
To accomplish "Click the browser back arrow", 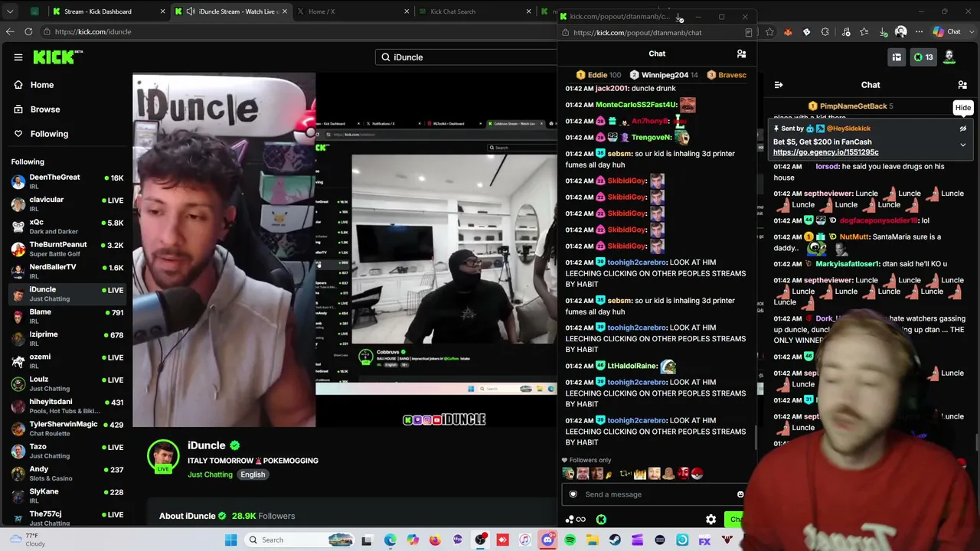I will coord(10,31).
